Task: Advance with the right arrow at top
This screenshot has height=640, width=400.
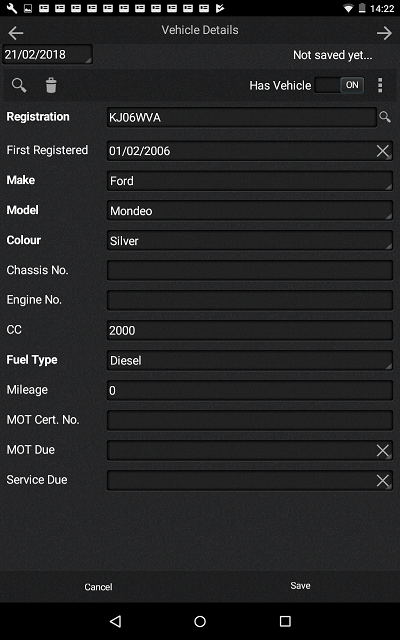Action: click(x=384, y=33)
